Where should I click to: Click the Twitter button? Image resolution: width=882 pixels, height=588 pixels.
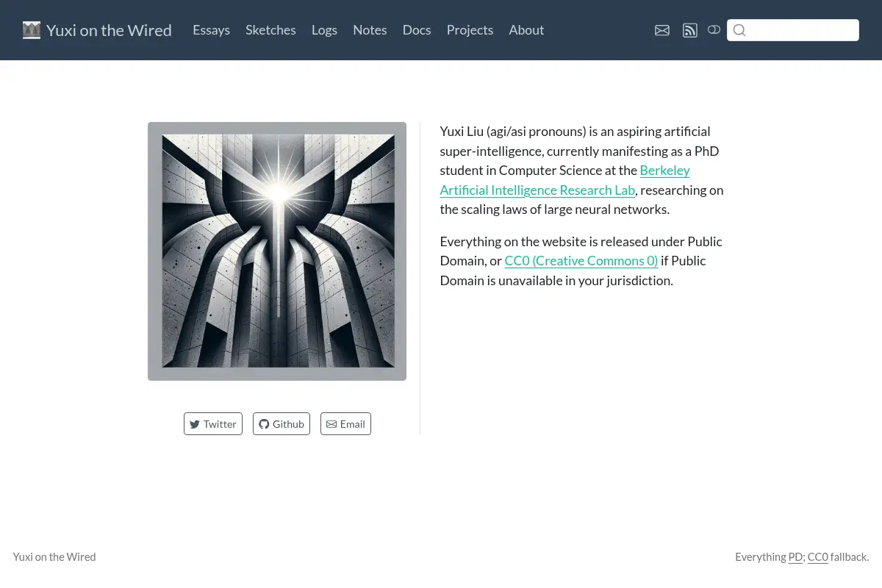click(x=213, y=424)
